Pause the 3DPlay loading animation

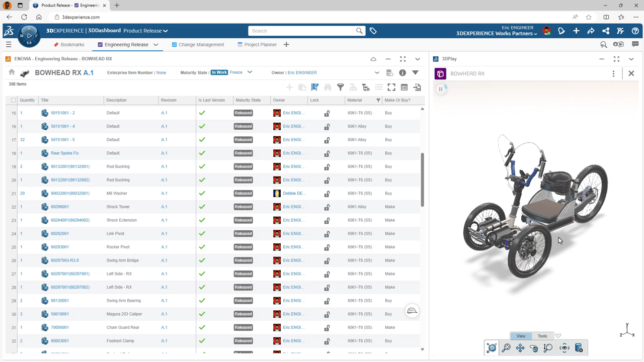point(441,89)
